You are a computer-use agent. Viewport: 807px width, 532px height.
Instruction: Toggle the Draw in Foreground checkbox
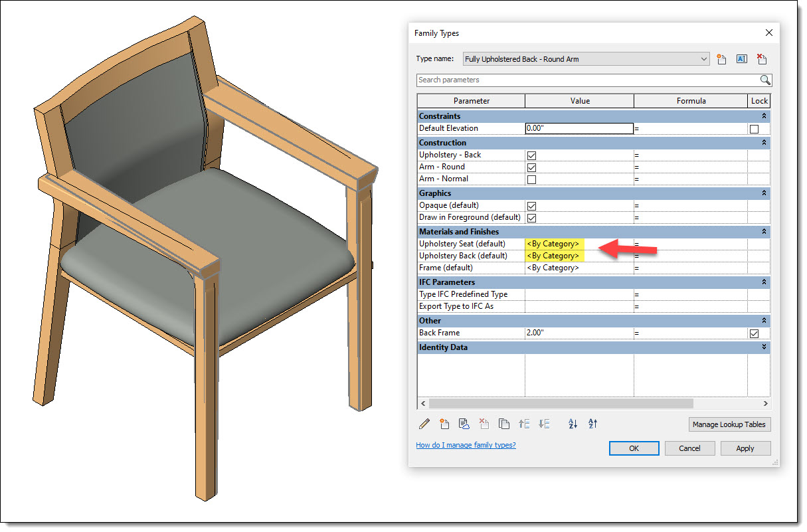(531, 218)
